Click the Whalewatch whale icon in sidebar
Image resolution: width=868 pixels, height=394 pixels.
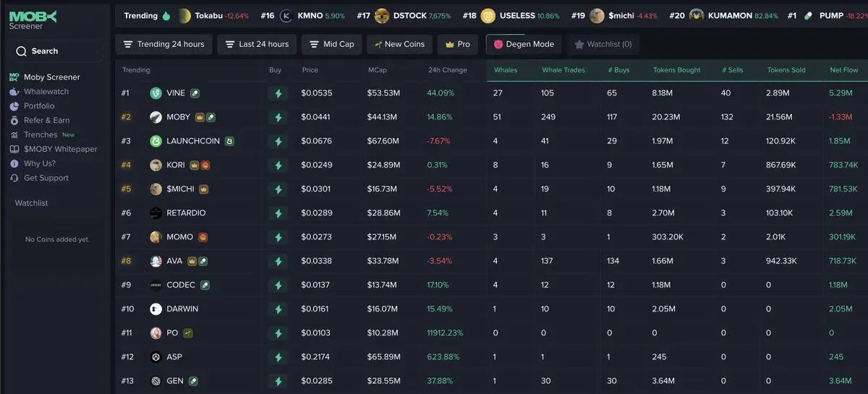(14, 92)
